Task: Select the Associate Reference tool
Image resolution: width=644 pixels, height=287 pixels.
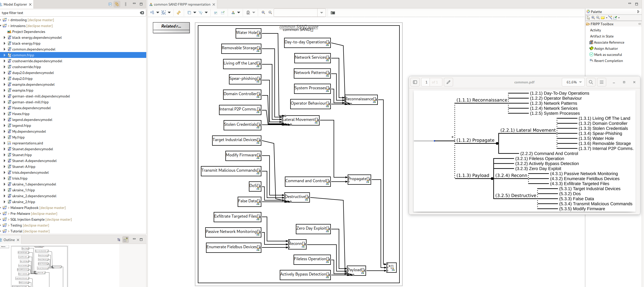Action: tap(606, 42)
